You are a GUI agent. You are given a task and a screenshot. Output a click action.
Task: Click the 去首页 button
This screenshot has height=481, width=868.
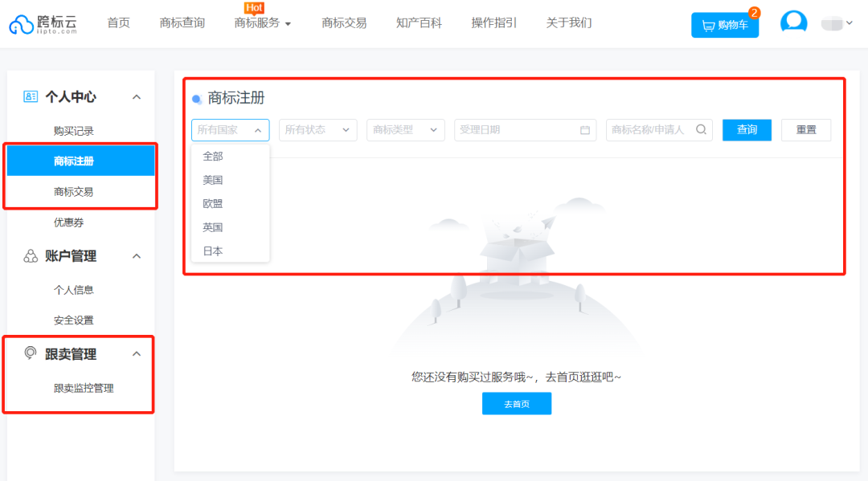pyautogui.click(x=517, y=404)
